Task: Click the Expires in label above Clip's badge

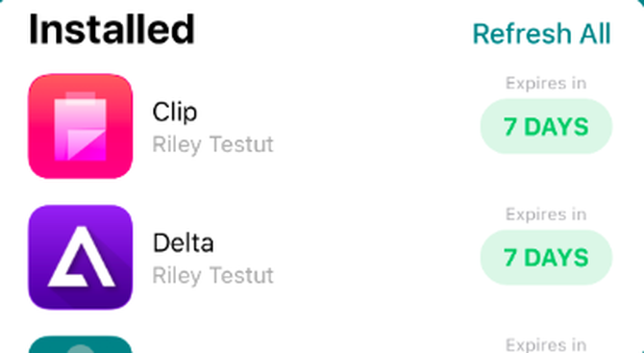Action: pos(546,84)
